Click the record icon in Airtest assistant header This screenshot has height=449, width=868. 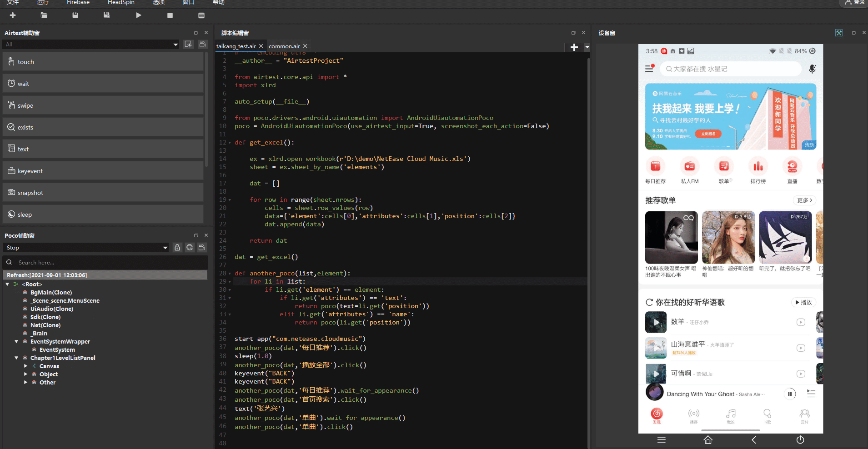click(203, 44)
